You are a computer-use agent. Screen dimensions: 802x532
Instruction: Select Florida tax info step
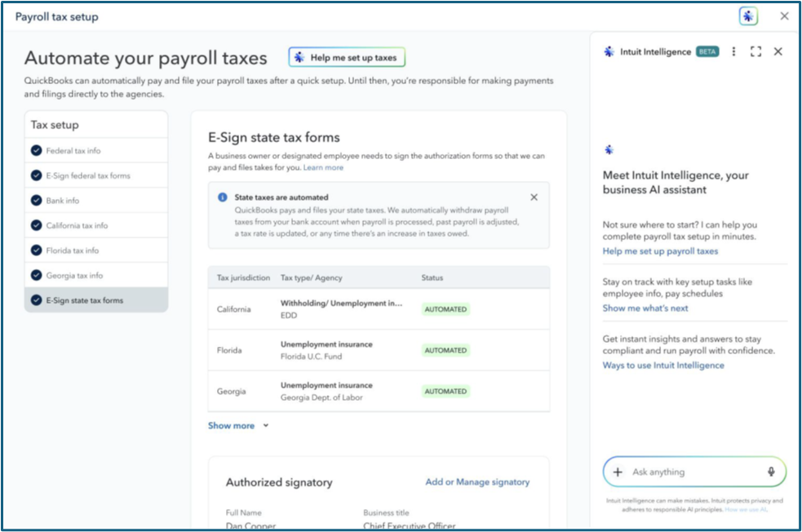(72, 250)
